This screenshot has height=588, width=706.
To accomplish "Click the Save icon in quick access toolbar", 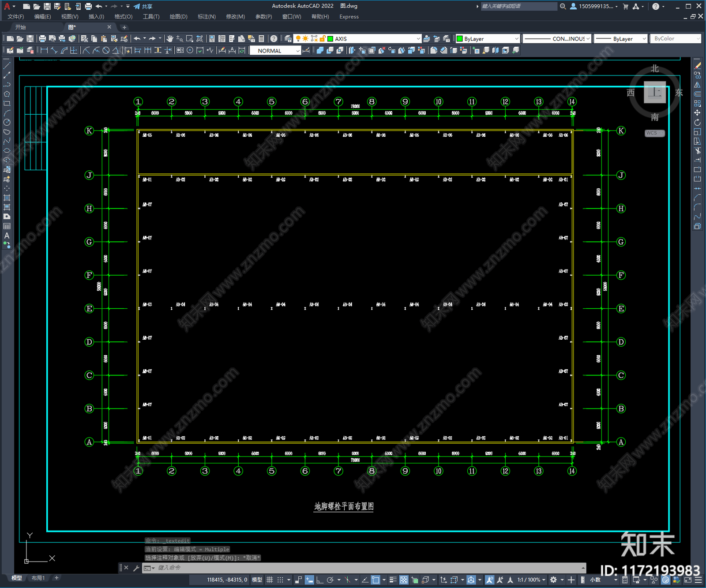I will [47, 6].
